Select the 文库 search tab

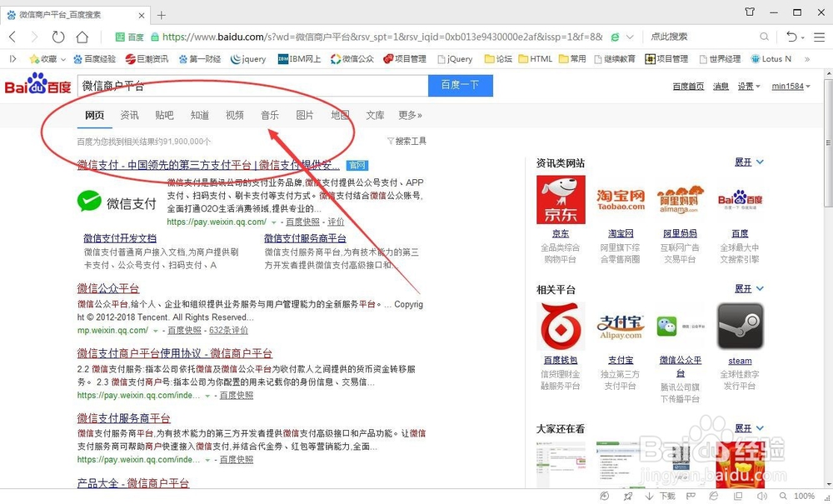click(375, 115)
